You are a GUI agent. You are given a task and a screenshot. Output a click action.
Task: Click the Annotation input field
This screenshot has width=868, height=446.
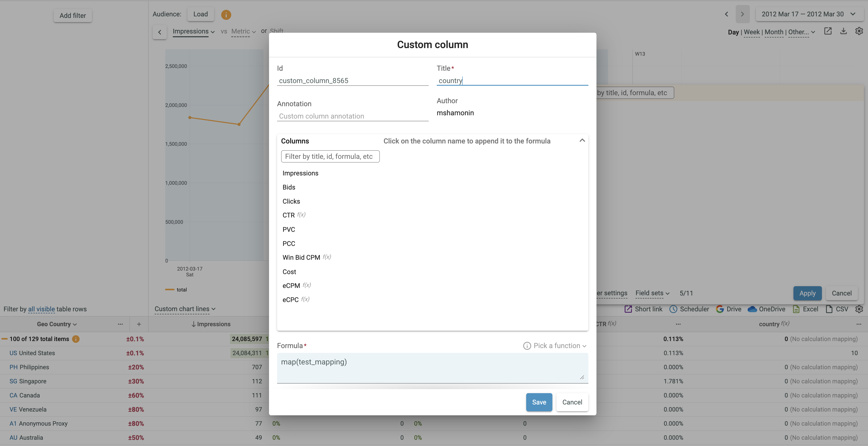click(352, 116)
